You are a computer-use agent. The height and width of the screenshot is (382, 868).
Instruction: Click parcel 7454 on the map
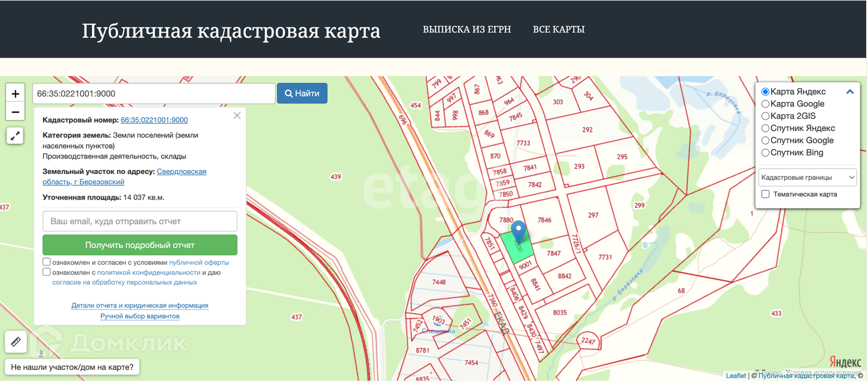471,363
